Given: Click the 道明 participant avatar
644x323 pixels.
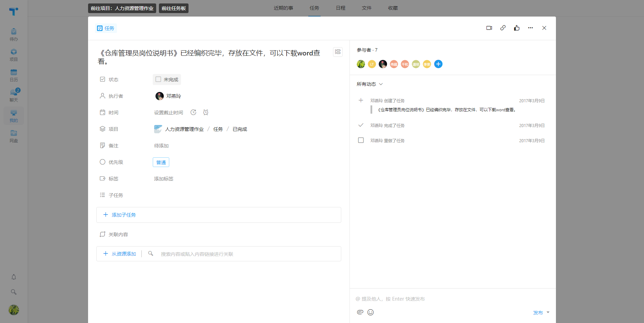Looking at the screenshot, I should pos(416,64).
